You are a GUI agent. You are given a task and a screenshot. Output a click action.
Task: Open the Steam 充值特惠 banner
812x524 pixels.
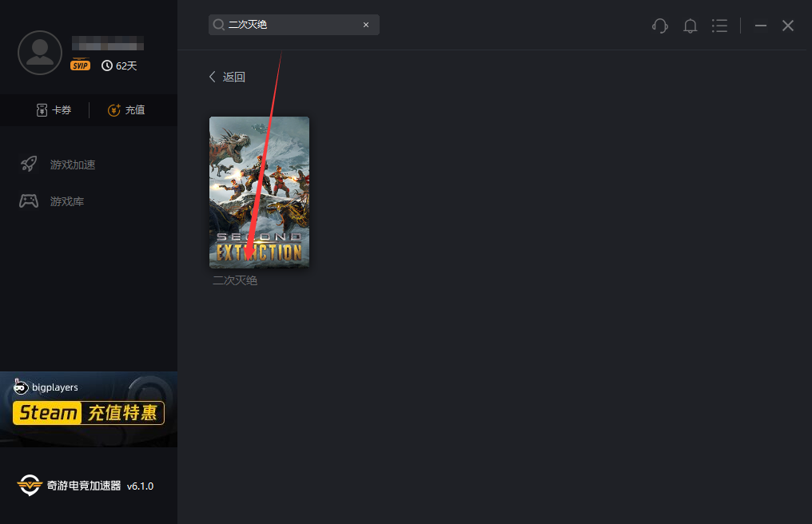tap(89, 409)
